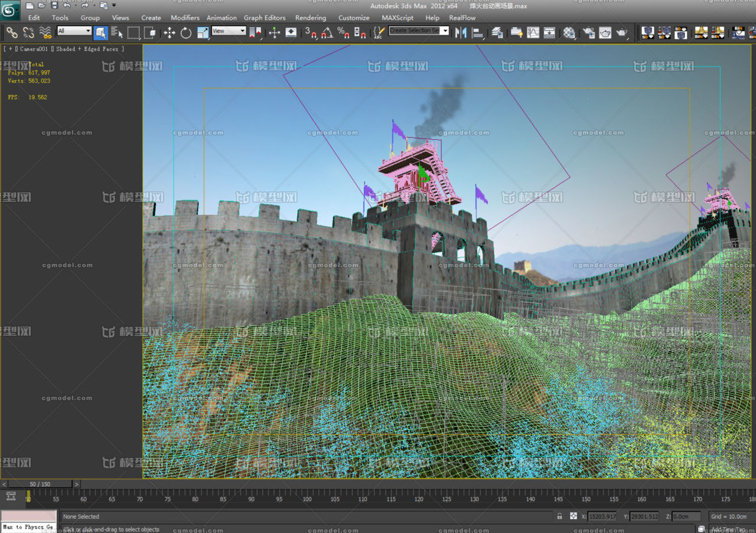Expand the quick access toolbar customize arrow
The height and width of the screenshot is (533, 756).
(x=115, y=5)
